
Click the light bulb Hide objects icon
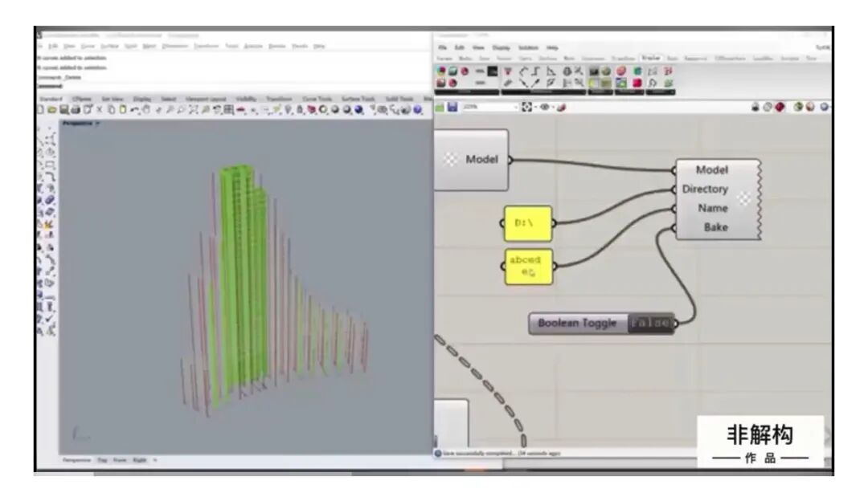point(289,109)
